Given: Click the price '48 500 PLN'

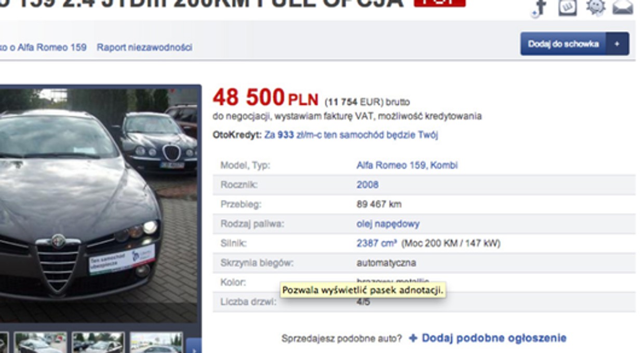Looking at the screenshot, I should coord(265,98).
